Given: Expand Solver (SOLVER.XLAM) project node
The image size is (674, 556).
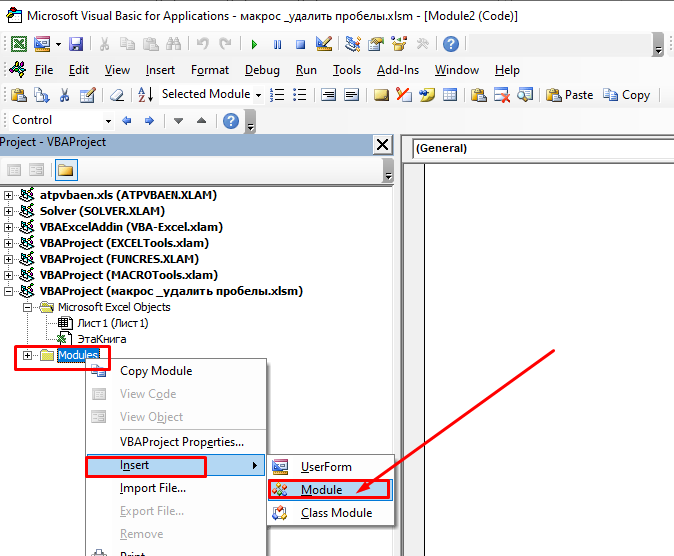Looking at the screenshot, I should [x=8, y=212].
